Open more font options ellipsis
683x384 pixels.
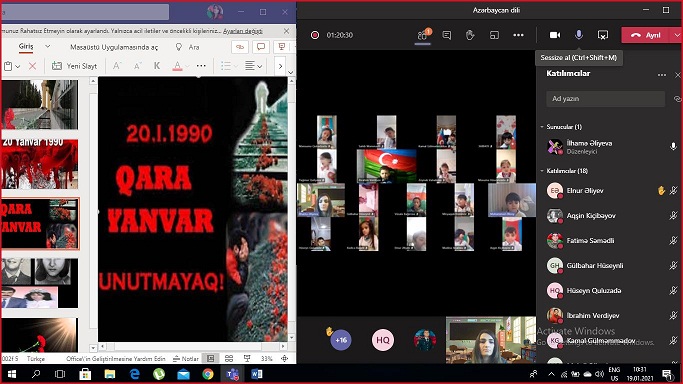click(201, 66)
